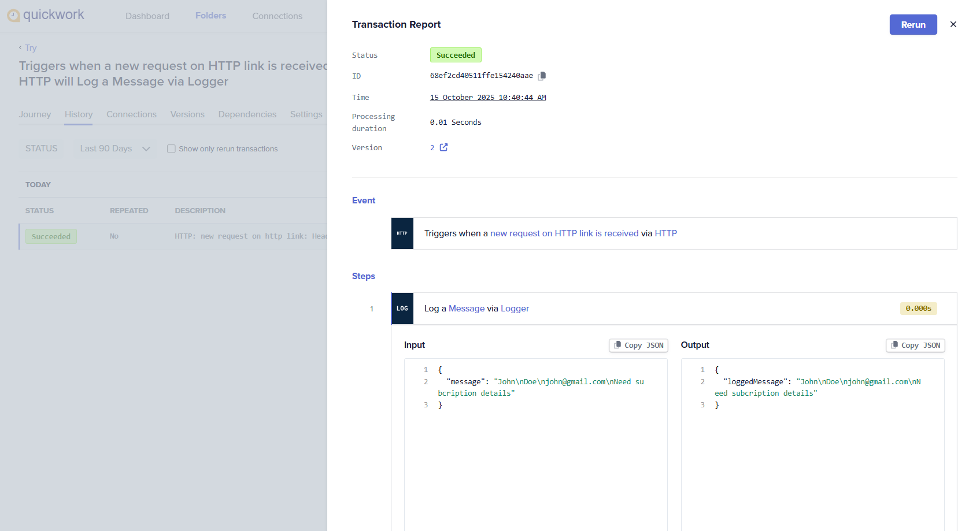Click the LOG step icon
Screen dimensions: 980x531
point(402,309)
